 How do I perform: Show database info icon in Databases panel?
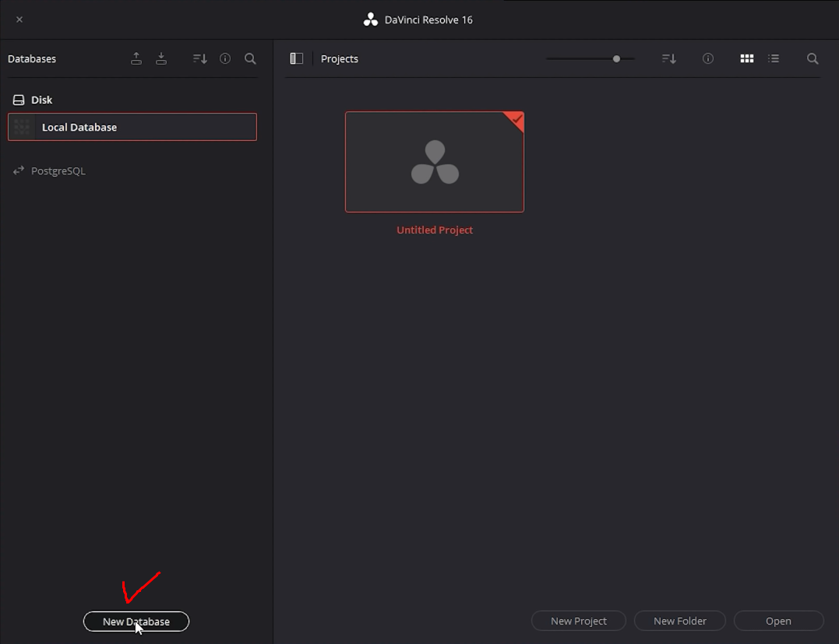pos(225,58)
